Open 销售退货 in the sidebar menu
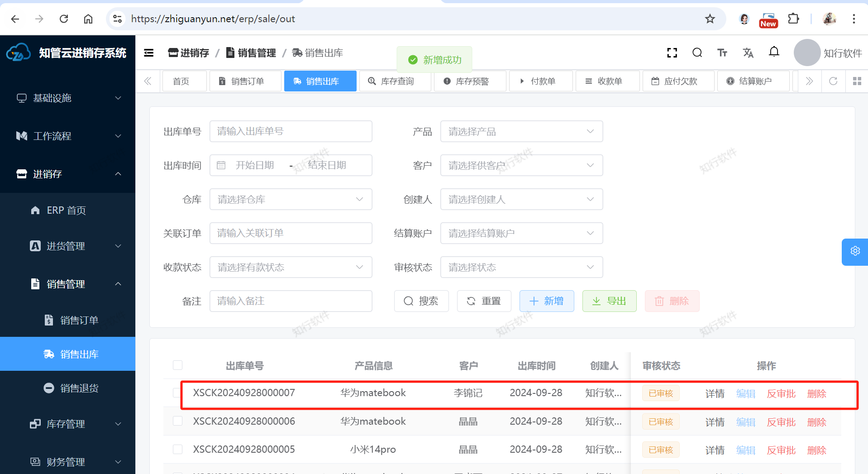Viewport: 868px width, 474px height. (x=79, y=388)
